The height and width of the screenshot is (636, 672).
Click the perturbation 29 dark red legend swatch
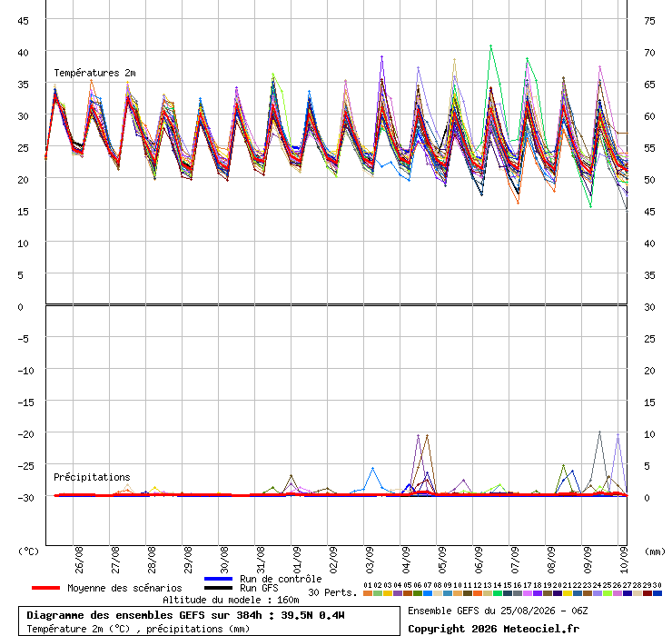[647, 593]
